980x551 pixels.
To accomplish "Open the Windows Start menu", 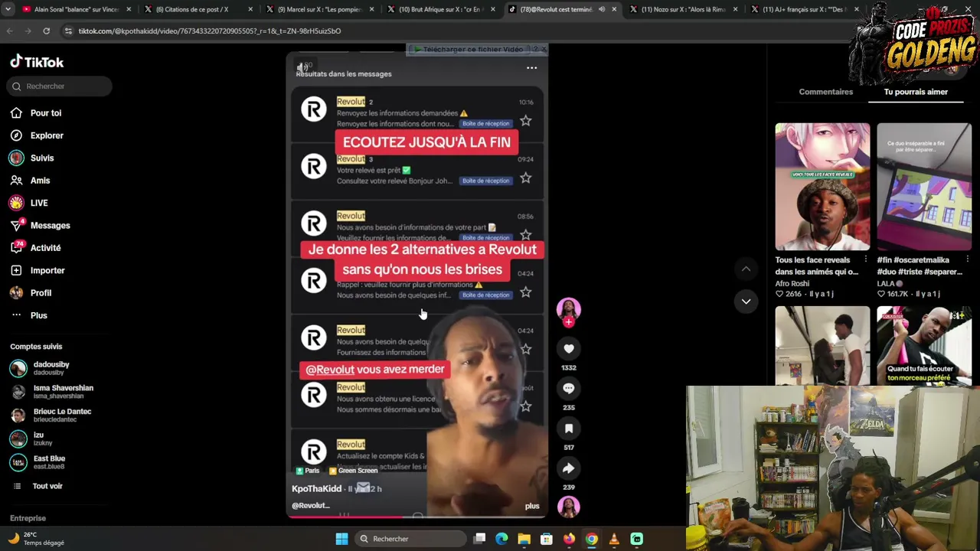I will click(x=341, y=539).
